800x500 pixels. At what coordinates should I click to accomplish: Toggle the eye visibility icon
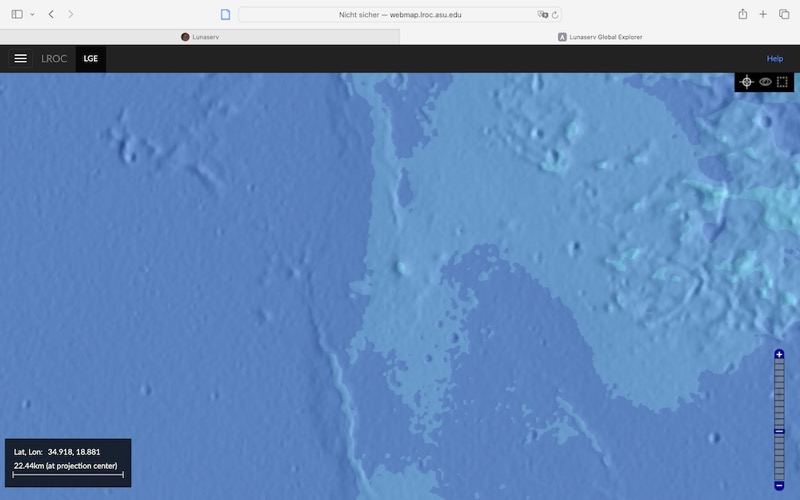(765, 82)
